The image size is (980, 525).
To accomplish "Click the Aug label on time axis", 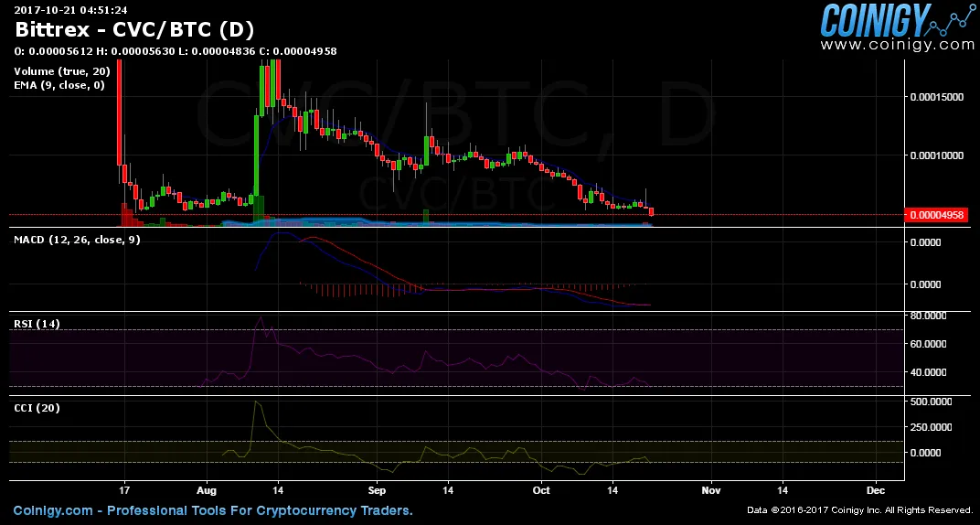I will point(206,490).
